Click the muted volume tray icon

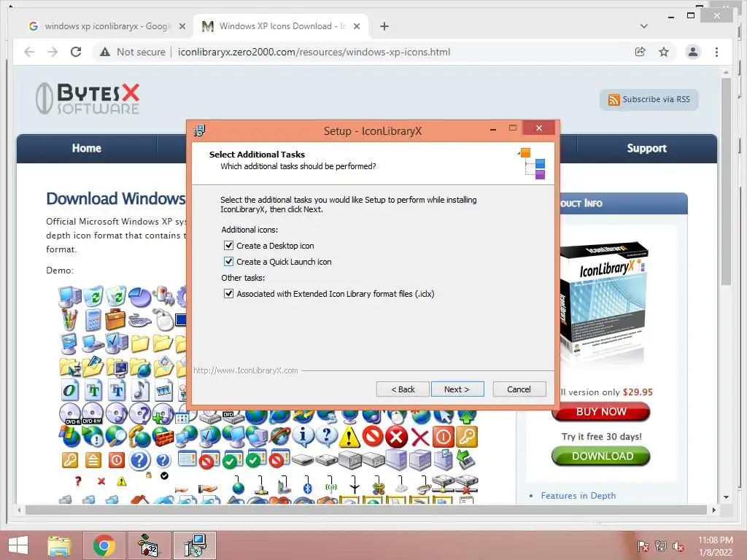tap(678, 546)
